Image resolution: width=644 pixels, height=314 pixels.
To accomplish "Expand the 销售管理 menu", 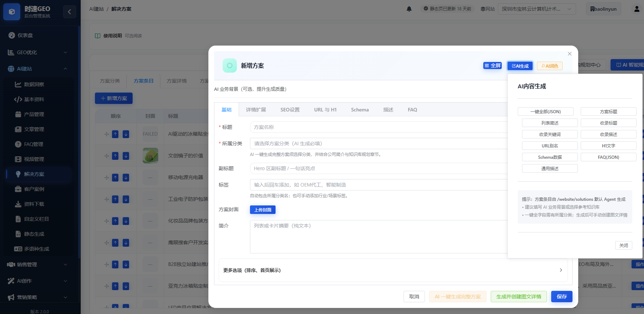I will tap(38, 265).
